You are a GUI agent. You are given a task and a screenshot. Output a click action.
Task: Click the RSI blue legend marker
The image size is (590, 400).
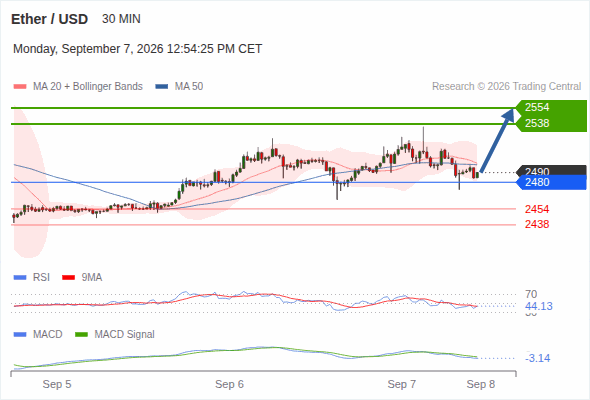pyautogui.click(x=20, y=278)
